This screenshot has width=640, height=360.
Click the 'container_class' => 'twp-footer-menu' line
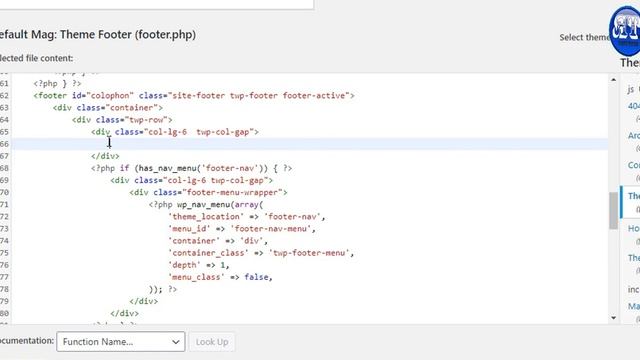click(261, 253)
